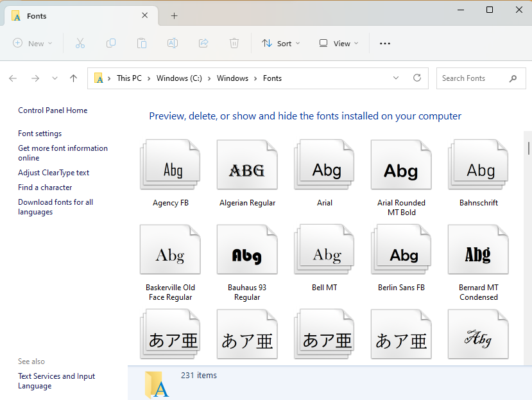This screenshot has width=532, height=400.
Task: Select the Bell MT font icon
Action: click(324, 249)
